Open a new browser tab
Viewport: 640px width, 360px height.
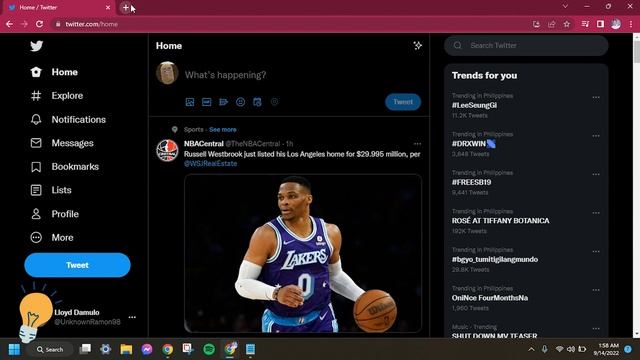tap(125, 7)
